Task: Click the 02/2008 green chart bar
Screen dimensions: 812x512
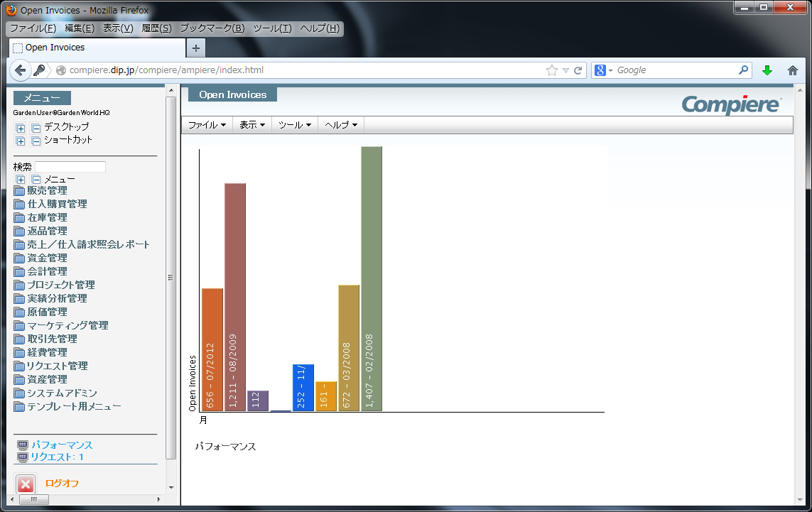Action: (372, 279)
